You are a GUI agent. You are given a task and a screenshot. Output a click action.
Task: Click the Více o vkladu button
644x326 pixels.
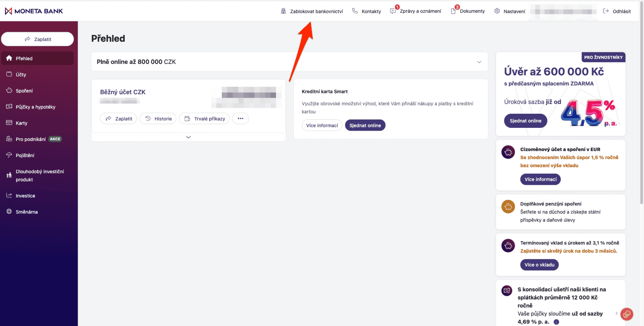pyautogui.click(x=539, y=265)
